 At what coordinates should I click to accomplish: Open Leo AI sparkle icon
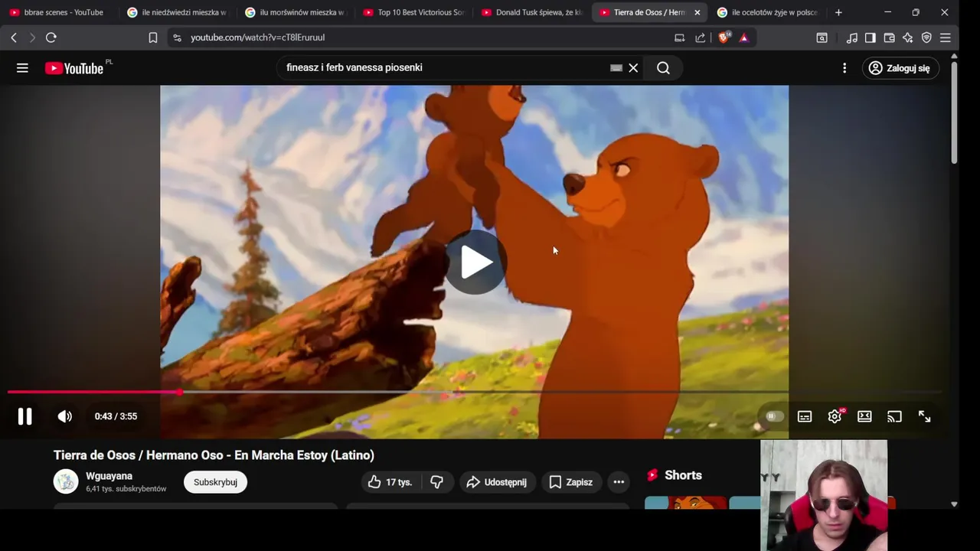(x=908, y=37)
